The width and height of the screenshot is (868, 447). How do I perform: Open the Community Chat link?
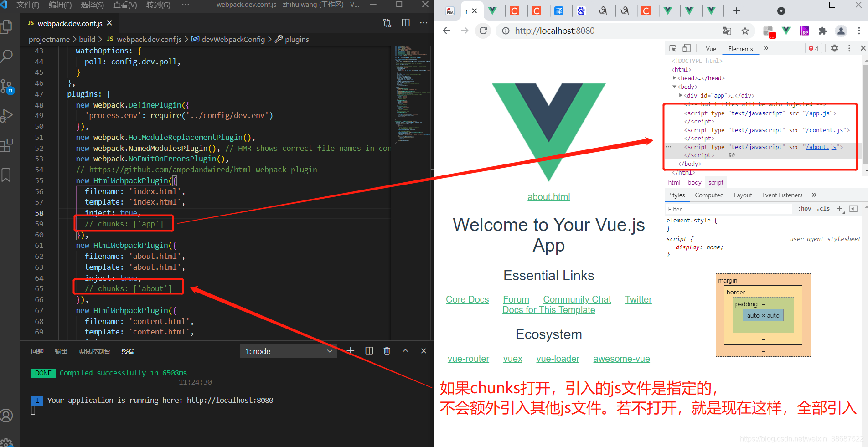click(577, 299)
